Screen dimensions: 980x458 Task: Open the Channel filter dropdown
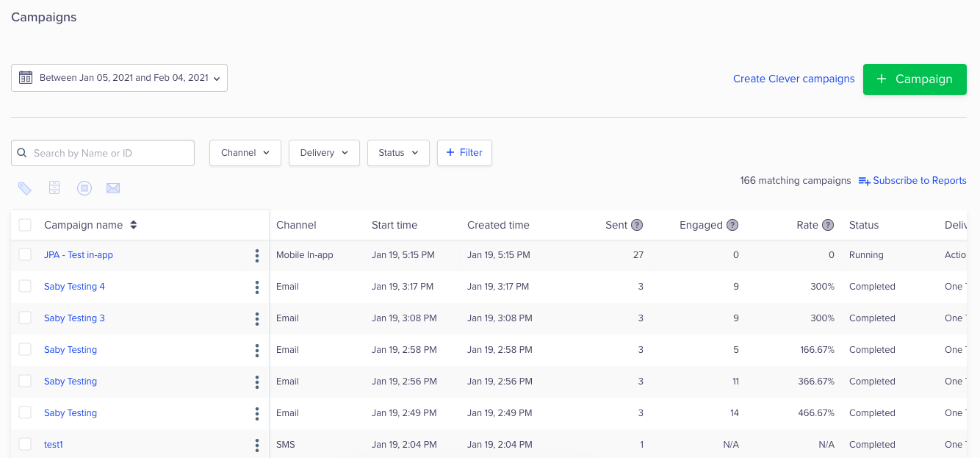(x=245, y=153)
